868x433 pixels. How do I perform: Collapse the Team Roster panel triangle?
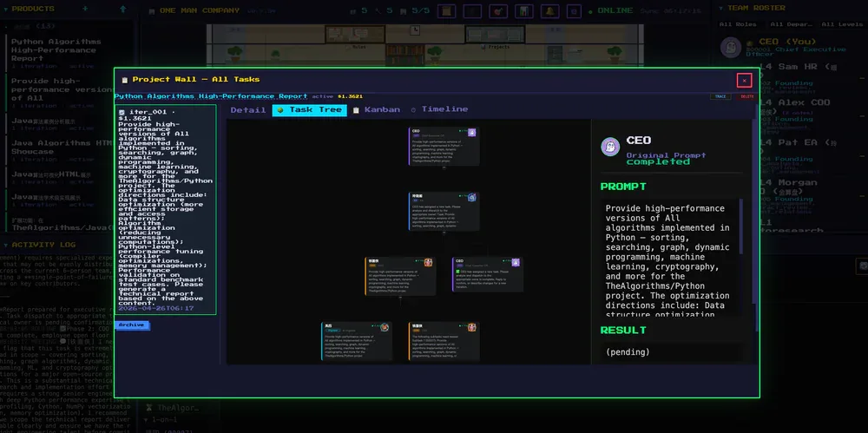pos(721,9)
